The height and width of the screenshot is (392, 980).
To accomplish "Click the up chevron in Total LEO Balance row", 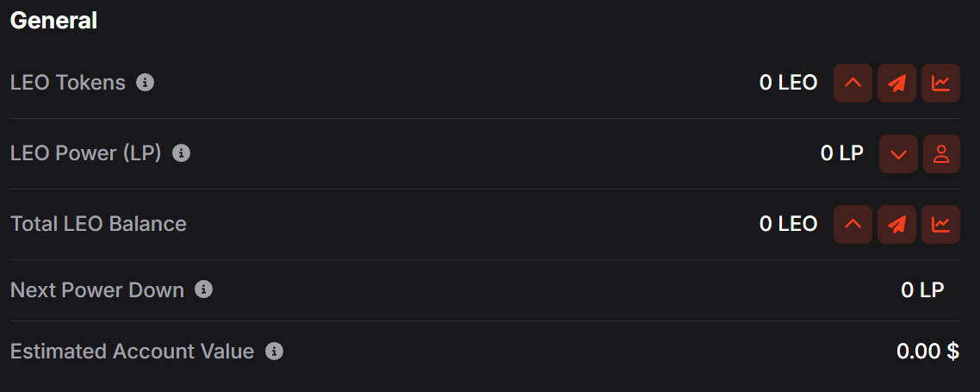I will (x=853, y=224).
